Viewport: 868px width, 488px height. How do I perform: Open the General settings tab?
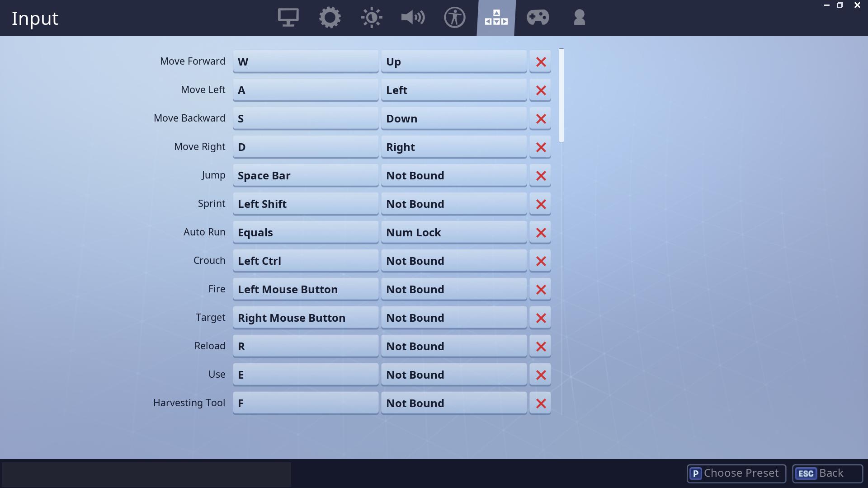coord(330,17)
